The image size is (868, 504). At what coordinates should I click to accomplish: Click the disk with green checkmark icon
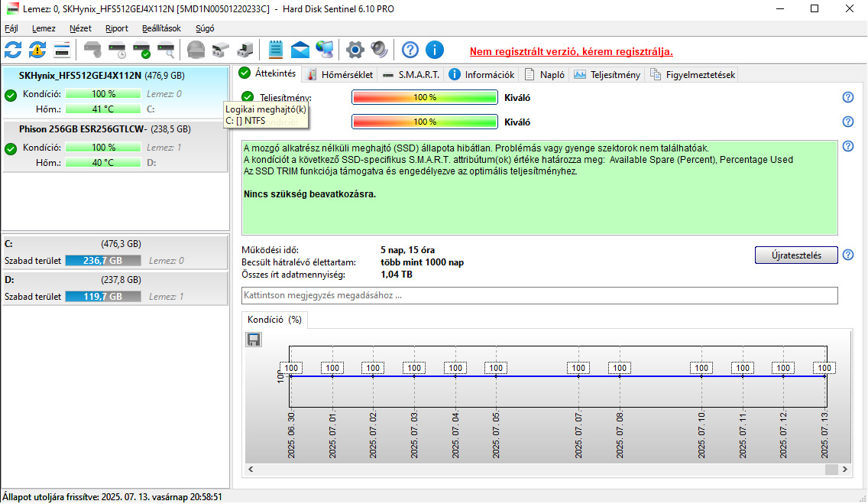[141, 50]
